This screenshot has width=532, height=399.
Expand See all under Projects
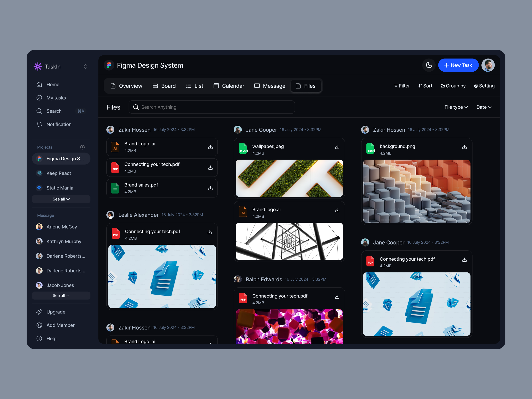click(x=61, y=199)
